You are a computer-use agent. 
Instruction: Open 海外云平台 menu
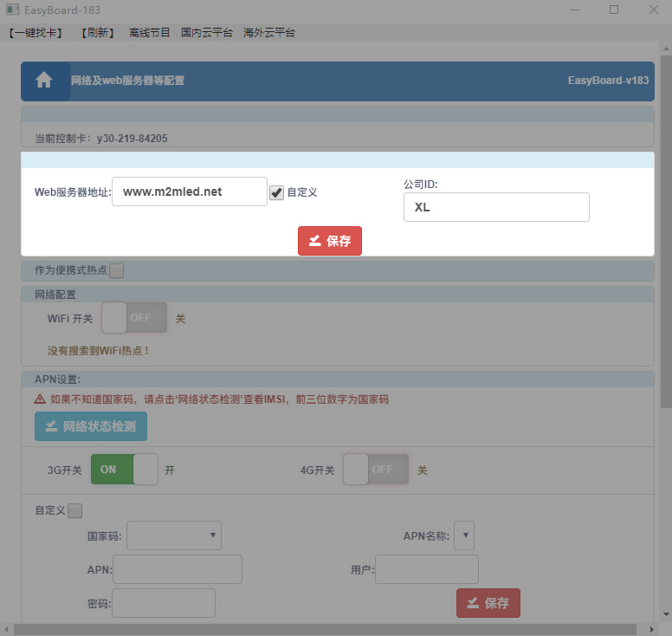pos(269,33)
